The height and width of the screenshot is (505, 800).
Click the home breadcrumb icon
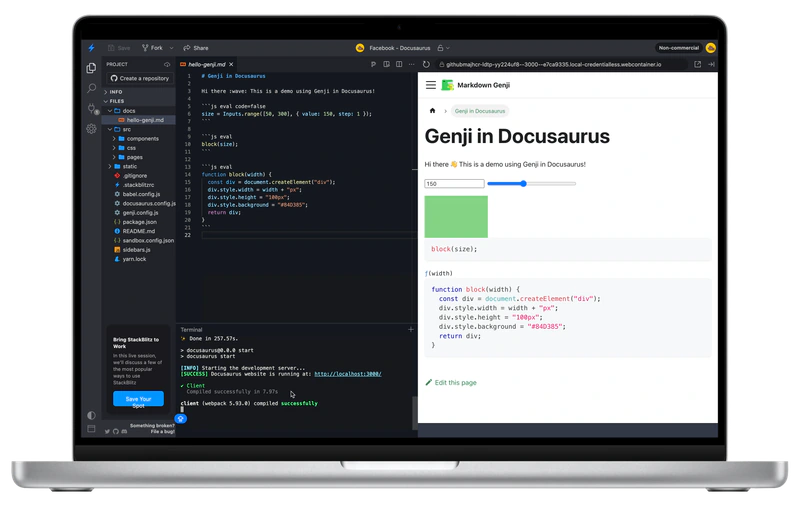coord(433,111)
